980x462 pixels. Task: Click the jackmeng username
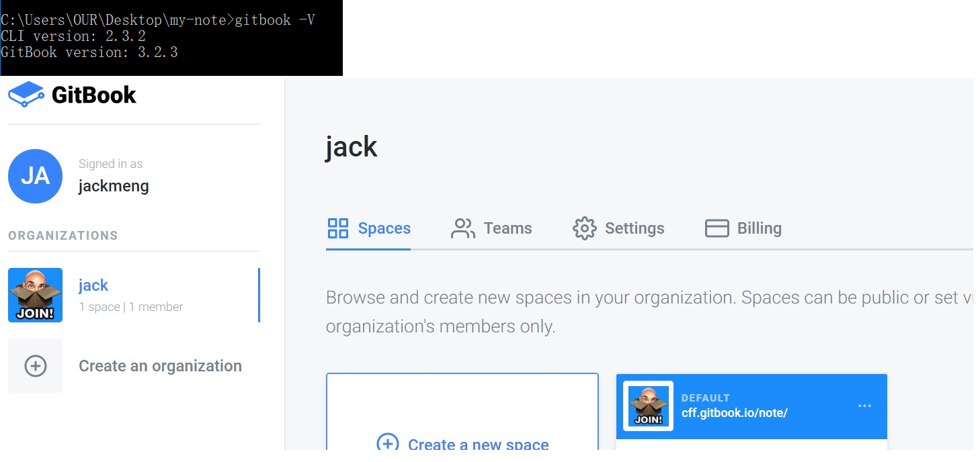114,186
